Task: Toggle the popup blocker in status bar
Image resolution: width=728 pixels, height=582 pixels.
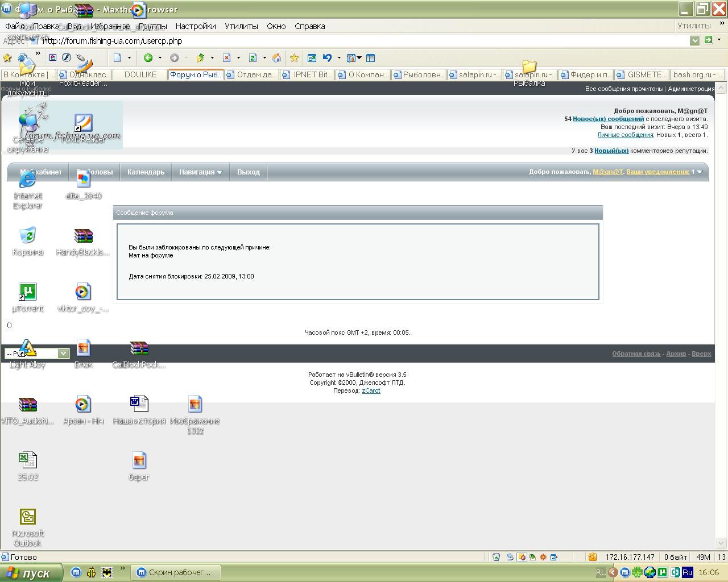Action: tap(522, 557)
